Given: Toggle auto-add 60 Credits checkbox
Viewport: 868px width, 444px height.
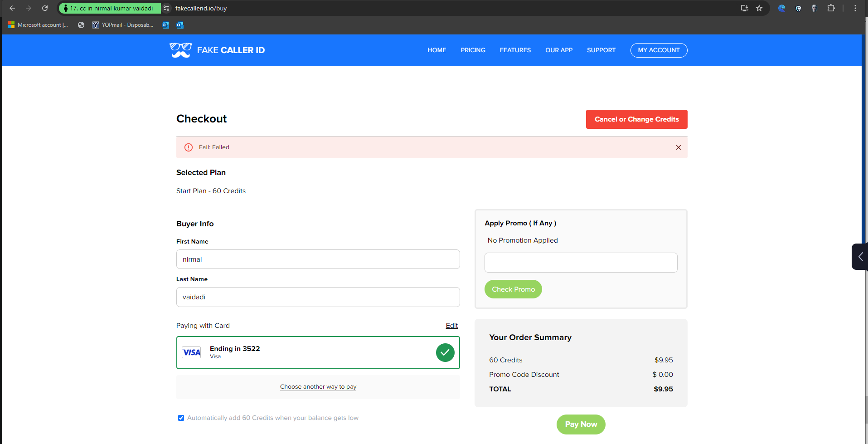Looking at the screenshot, I should [x=181, y=418].
